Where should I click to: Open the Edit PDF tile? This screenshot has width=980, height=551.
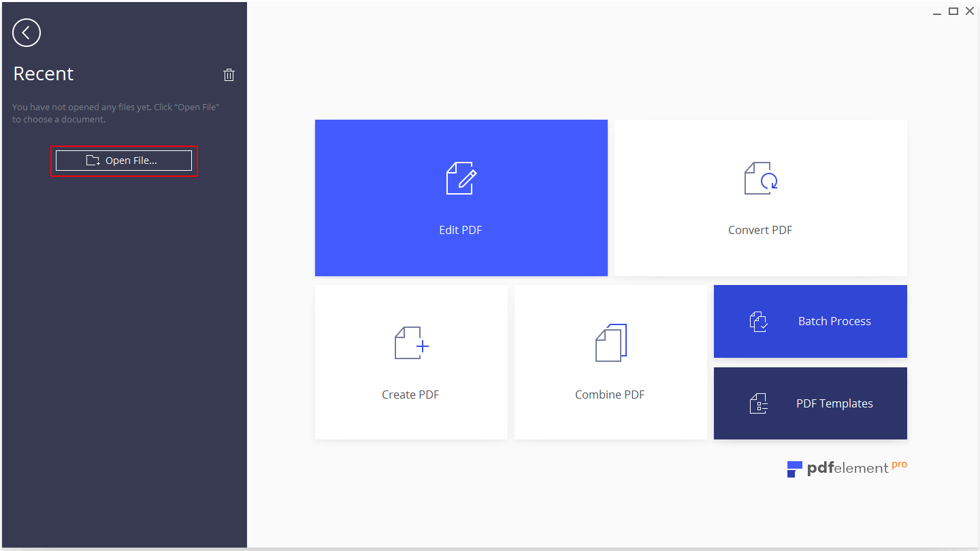461,198
